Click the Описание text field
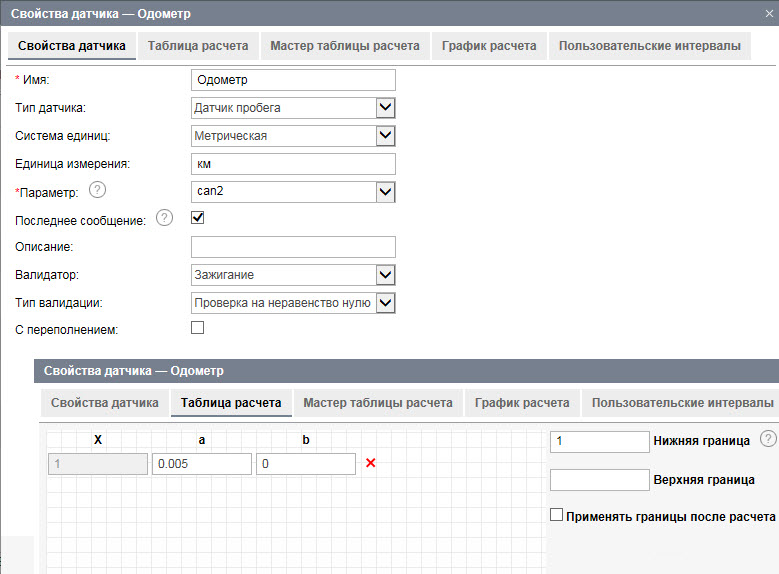 click(x=292, y=247)
